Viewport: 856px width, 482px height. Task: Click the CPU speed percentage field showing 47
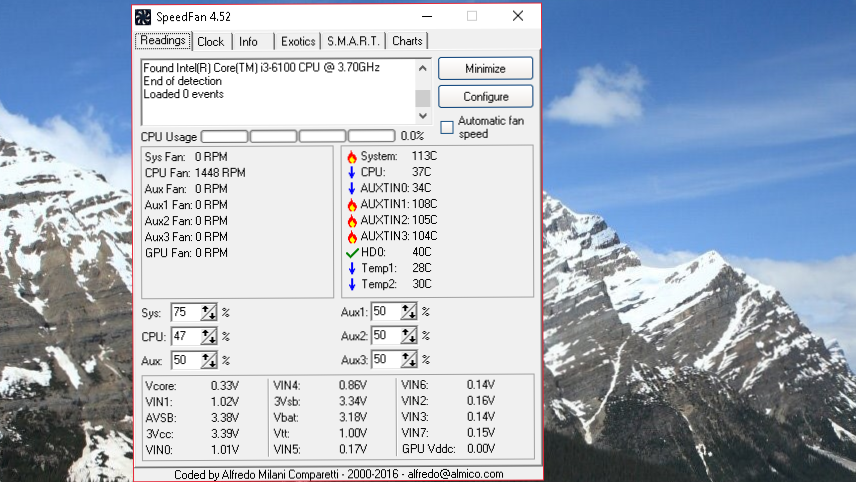tap(186, 336)
